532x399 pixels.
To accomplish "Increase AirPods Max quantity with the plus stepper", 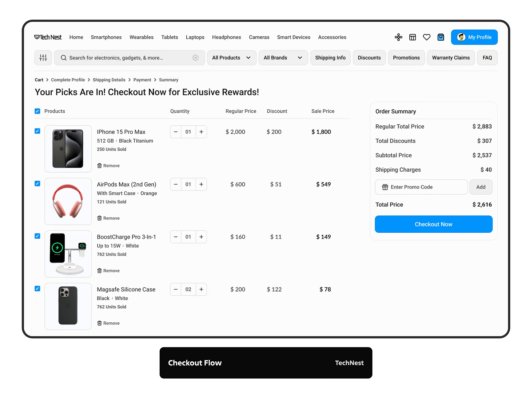I will point(201,184).
